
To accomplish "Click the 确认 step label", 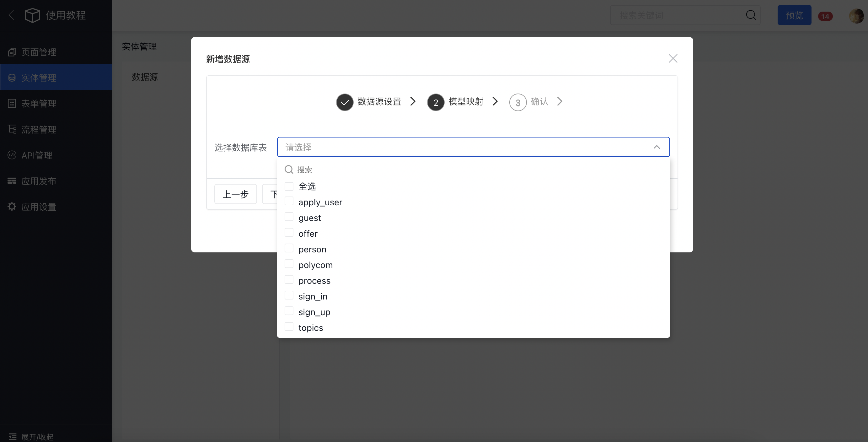I will 539,101.
